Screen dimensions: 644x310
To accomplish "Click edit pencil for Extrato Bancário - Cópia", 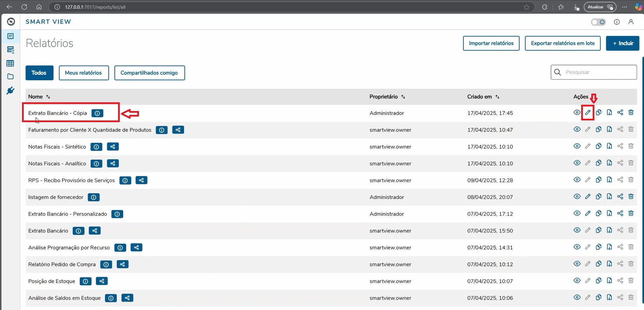I will coord(588,113).
